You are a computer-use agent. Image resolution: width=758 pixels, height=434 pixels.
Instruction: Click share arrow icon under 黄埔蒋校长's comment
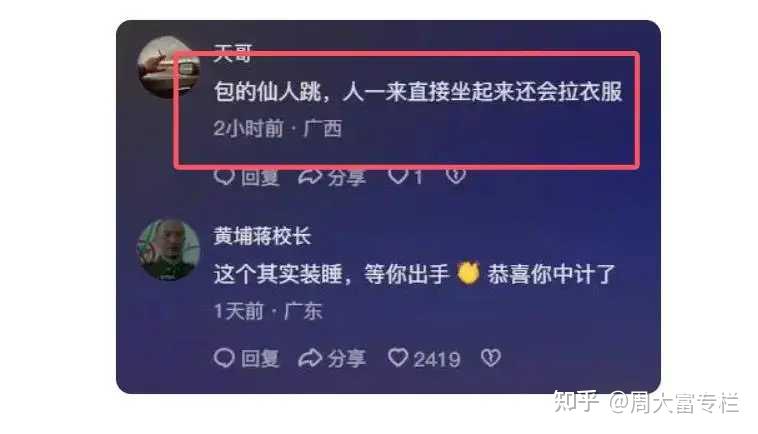click(310, 358)
